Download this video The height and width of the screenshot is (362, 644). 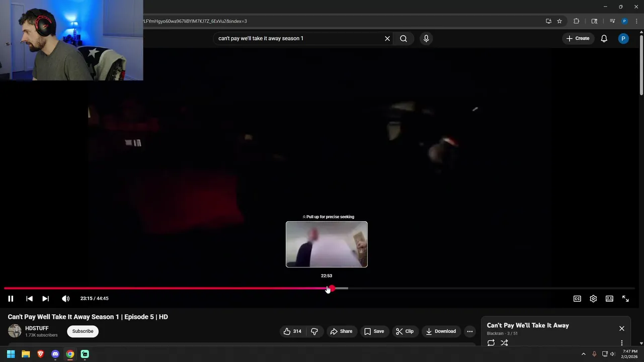(x=441, y=331)
